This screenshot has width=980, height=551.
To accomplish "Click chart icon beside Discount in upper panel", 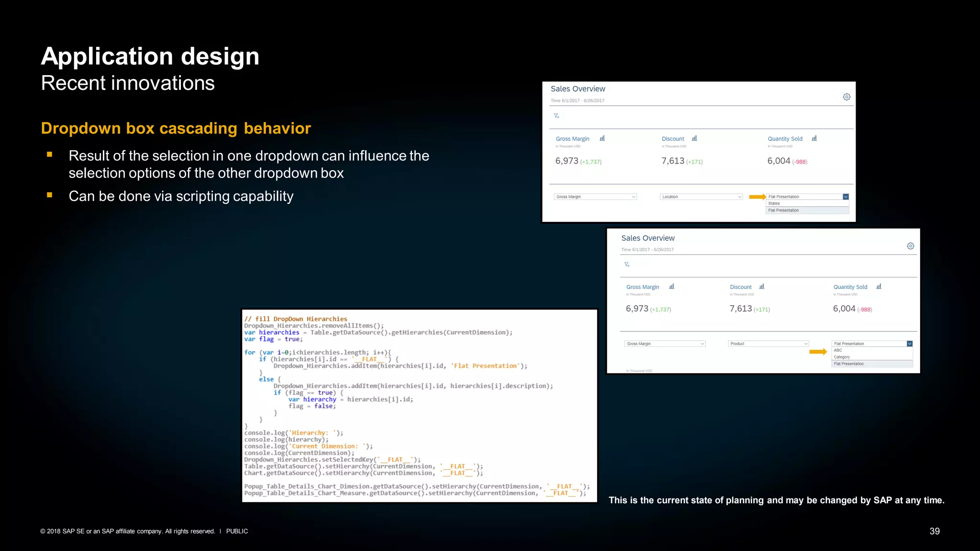I will point(694,138).
